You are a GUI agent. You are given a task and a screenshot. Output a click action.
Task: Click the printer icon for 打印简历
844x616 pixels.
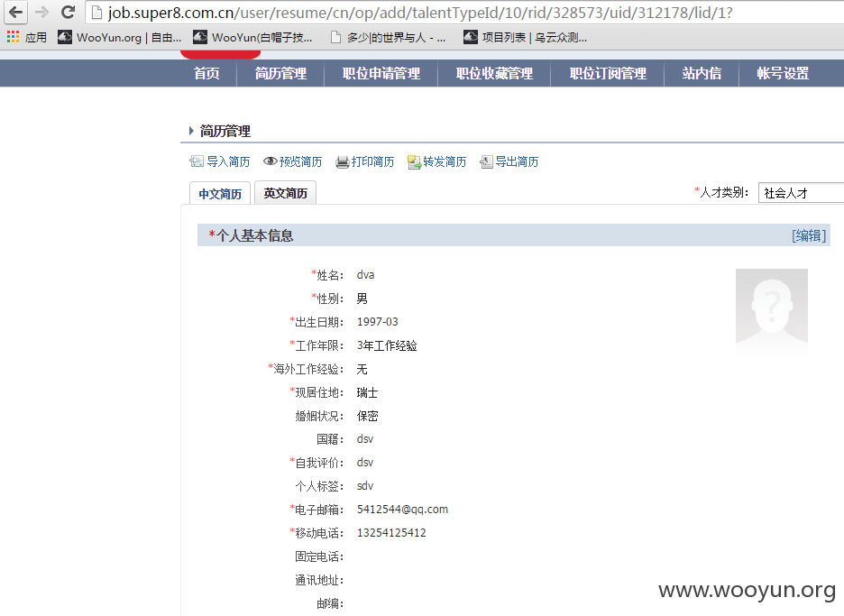point(343,161)
